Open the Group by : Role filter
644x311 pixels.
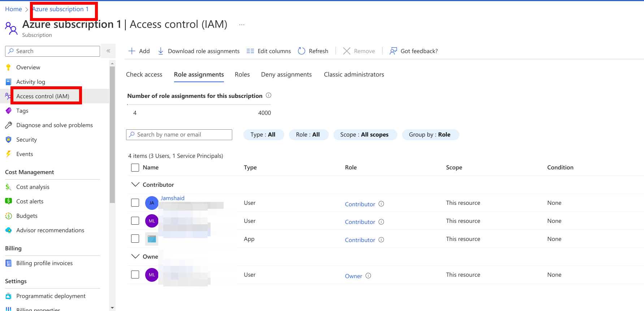430,135
